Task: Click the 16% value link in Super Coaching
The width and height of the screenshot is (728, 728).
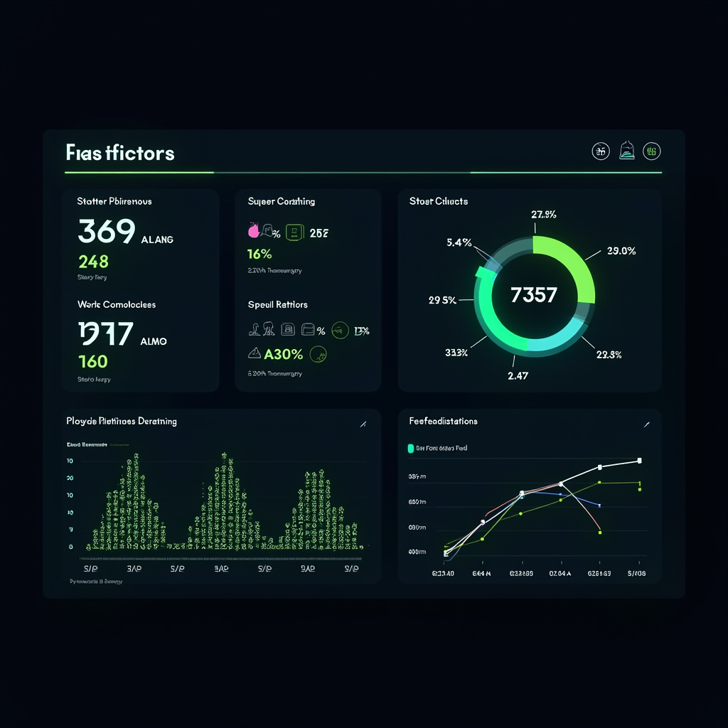Action: tap(260, 253)
